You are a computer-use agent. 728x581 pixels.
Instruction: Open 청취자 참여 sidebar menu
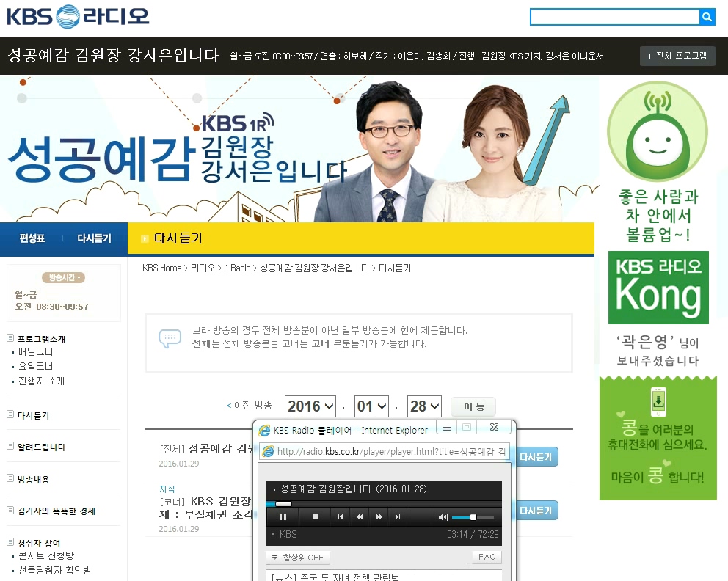[x=39, y=542]
